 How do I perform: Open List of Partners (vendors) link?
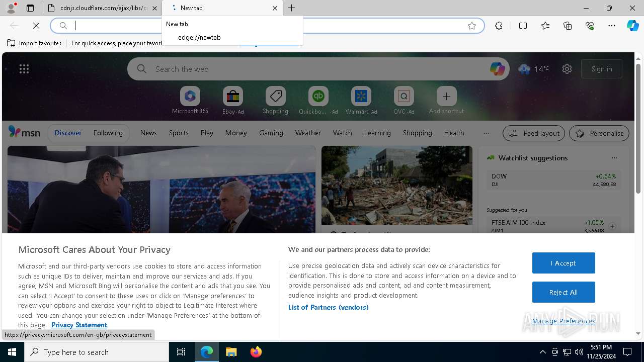click(328, 307)
